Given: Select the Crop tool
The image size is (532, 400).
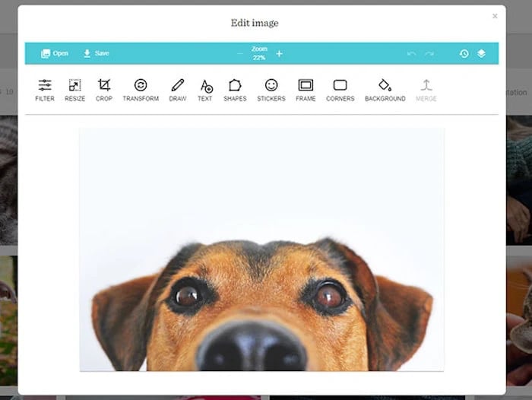Looking at the screenshot, I should 104,90.
